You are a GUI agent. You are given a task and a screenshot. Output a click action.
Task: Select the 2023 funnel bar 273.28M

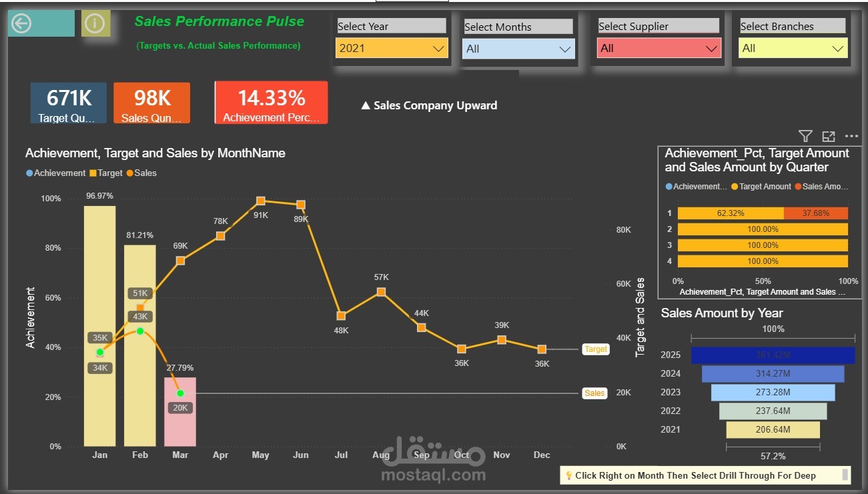[773, 393]
